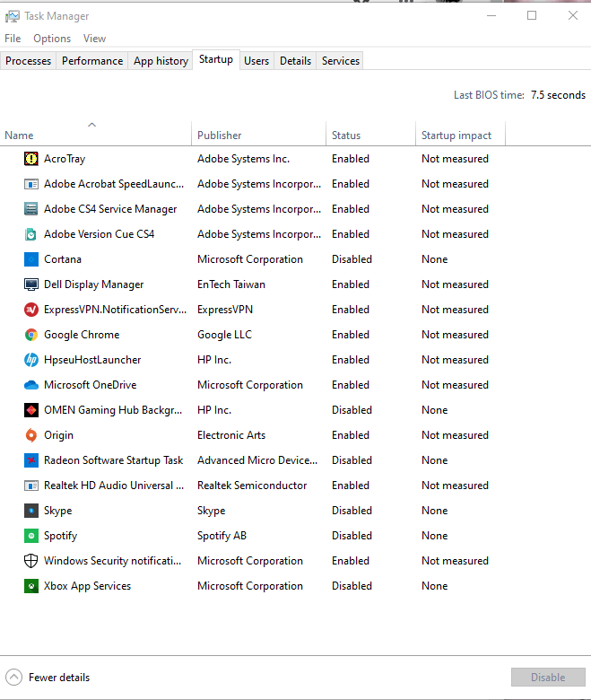
Task: Open the File menu
Action: 13,39
